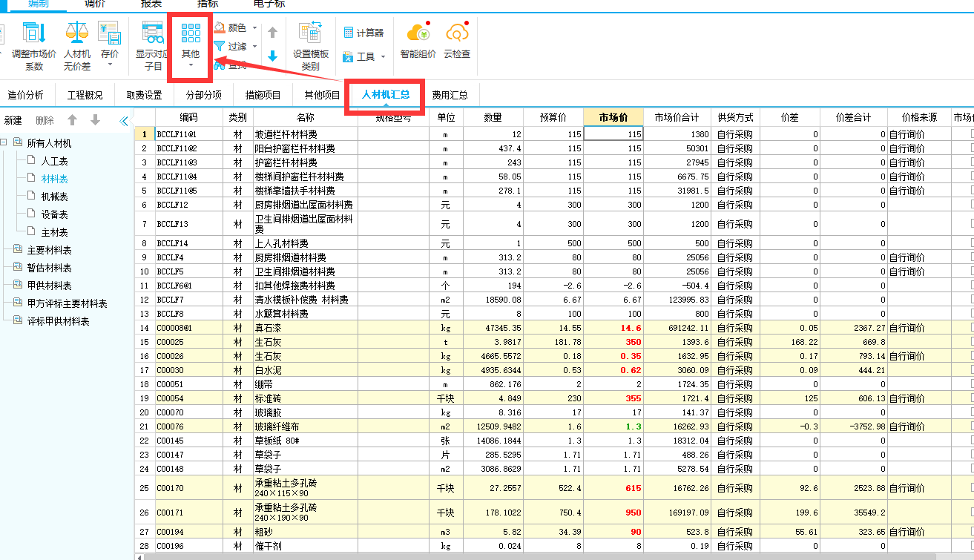This screenshot has width=974, height=560.
Task: Click 智能组价 cloud icon
Action: click(x=418, y=33)
